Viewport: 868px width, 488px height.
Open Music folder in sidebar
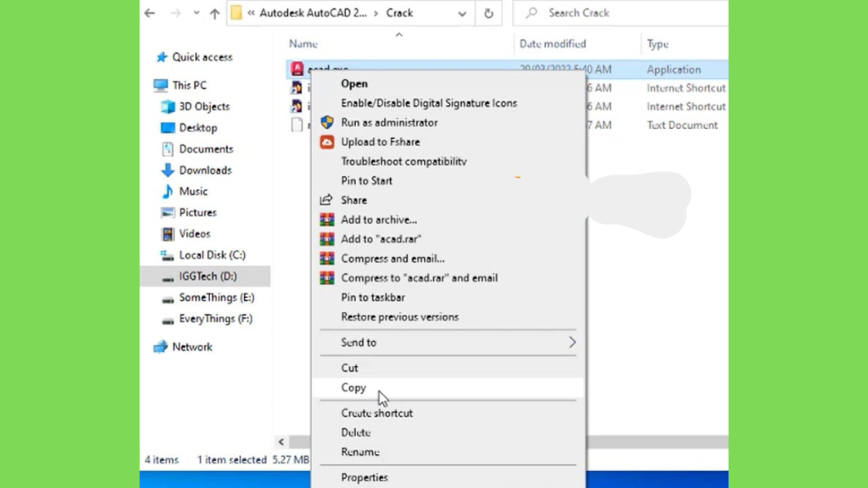[193, 191]
